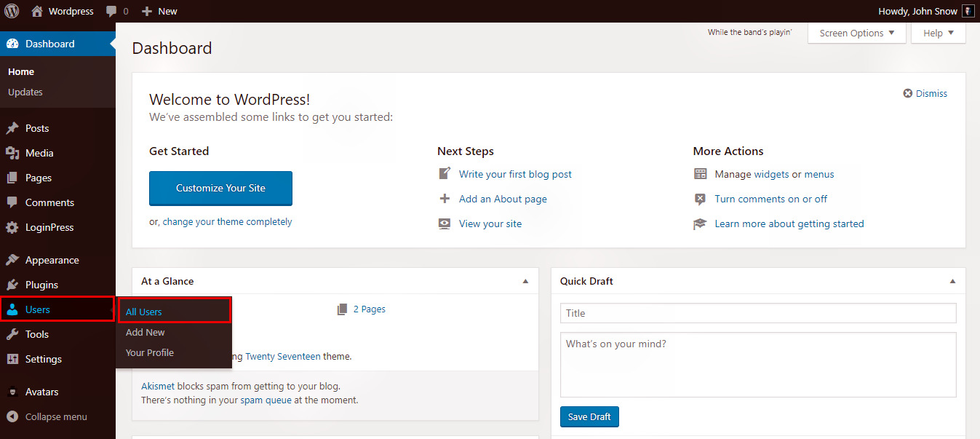Open Learn more about getting started link
The image size is (980, 439).
tap(789, 224)
